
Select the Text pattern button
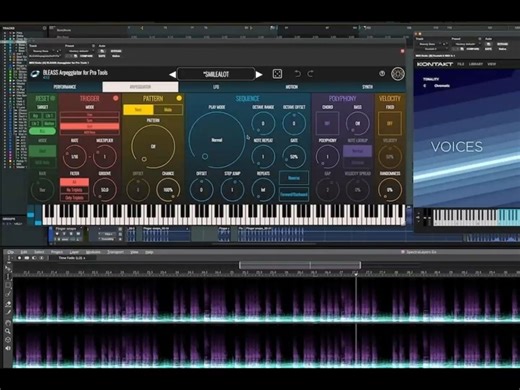coord(138,110)
